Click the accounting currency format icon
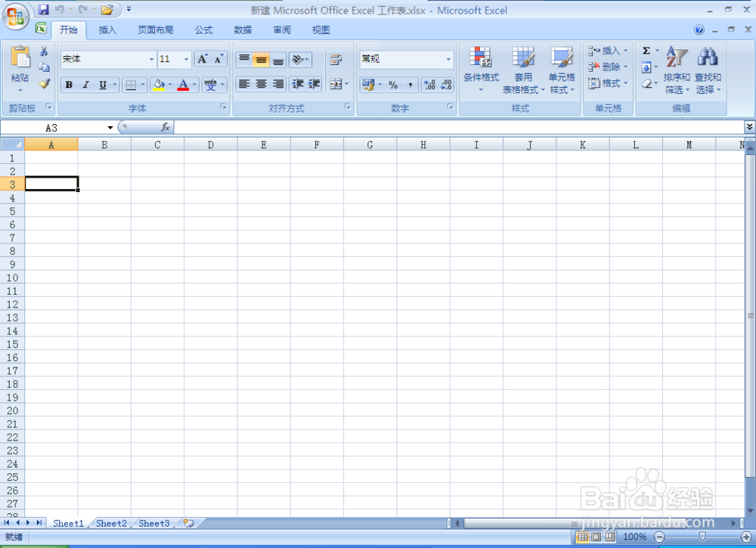Viewport: 756px width, 548px height. point(368,85)
